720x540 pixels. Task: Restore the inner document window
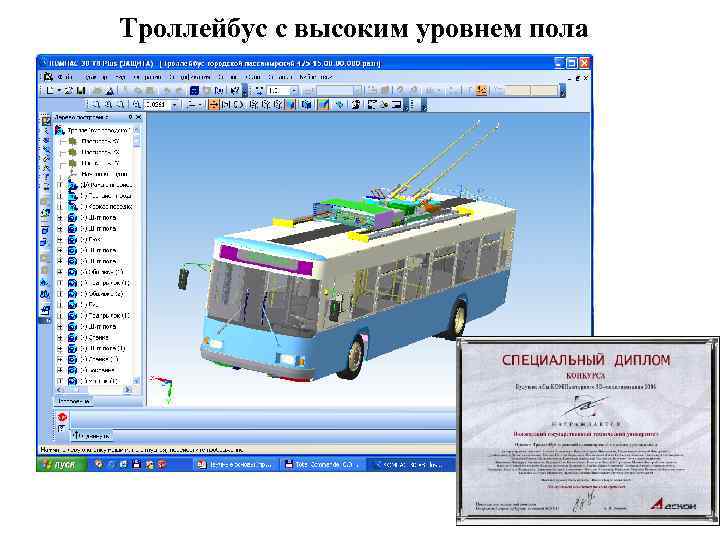tap(578, 78)
